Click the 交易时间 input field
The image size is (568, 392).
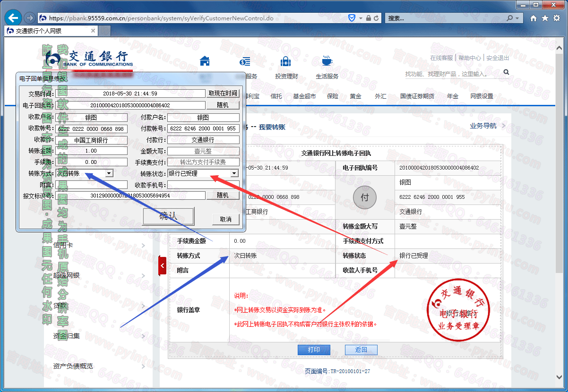(x=130, y=94)
